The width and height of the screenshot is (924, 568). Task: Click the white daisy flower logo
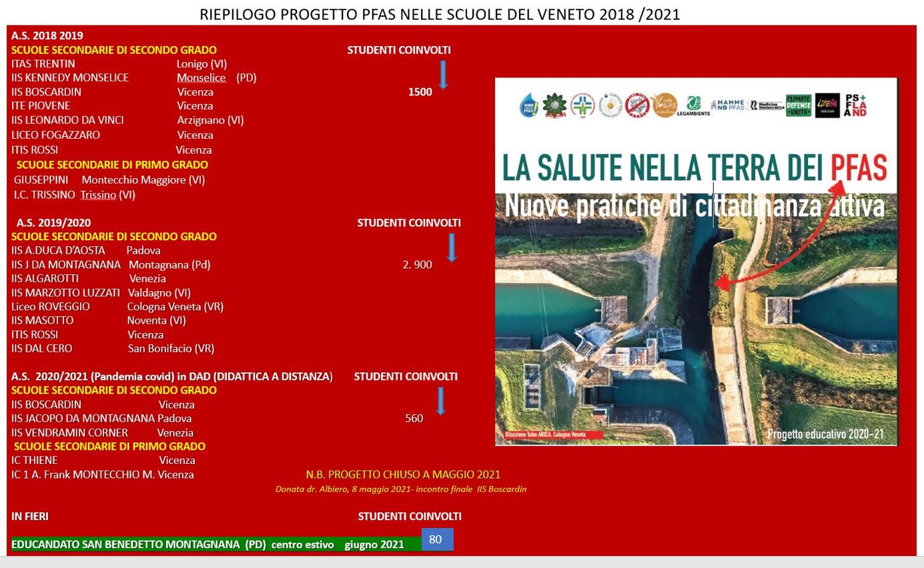click(610, 105)
